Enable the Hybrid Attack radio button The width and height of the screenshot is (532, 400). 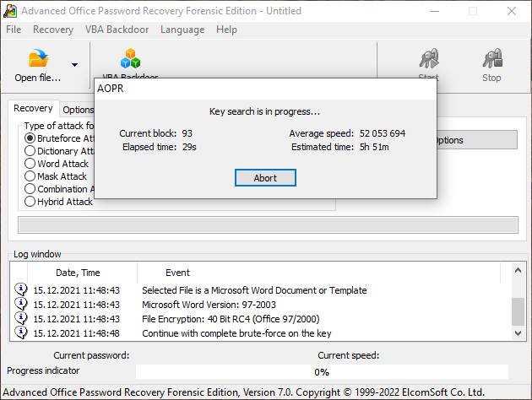point(30,202)
